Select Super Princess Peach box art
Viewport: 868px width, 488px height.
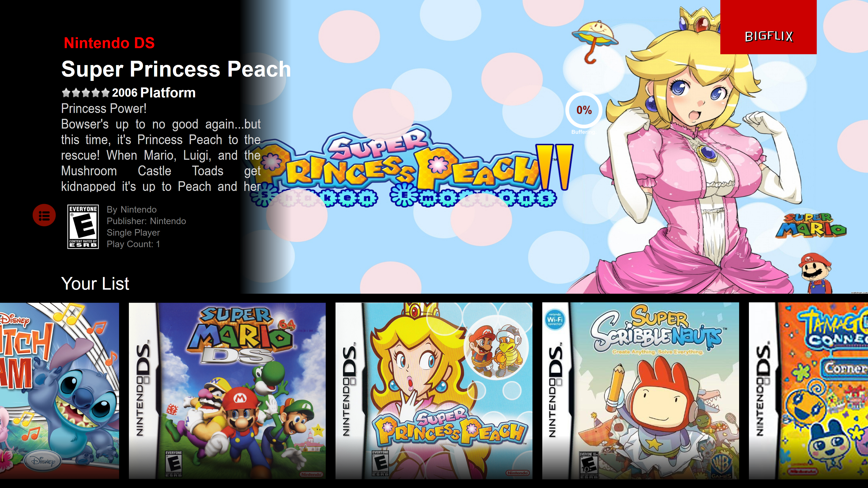[x=434, y=391]
